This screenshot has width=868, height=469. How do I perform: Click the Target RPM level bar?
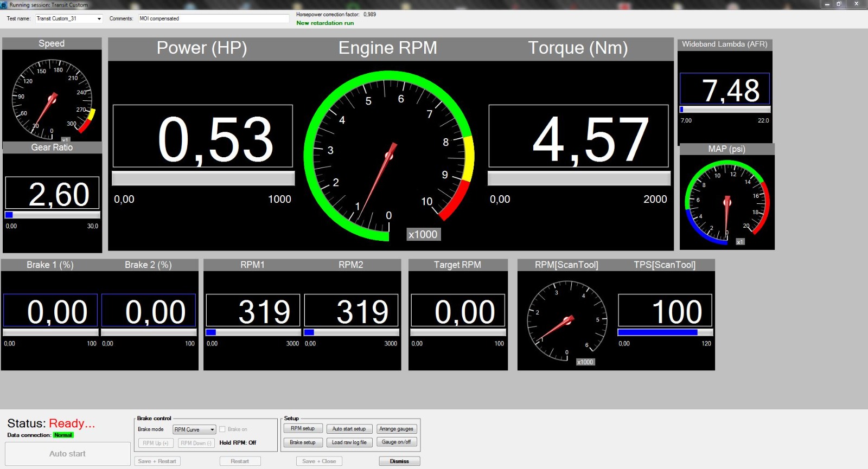[x=458, y=332]
